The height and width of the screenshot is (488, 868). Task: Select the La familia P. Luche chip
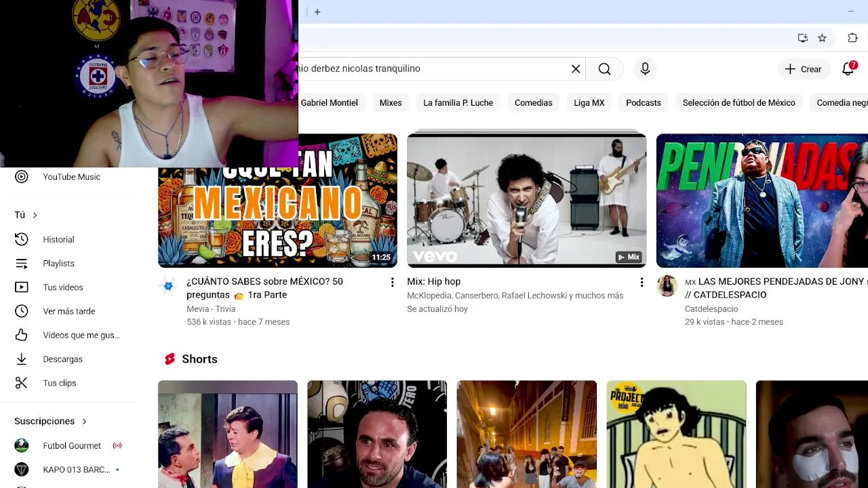(458, 102)
